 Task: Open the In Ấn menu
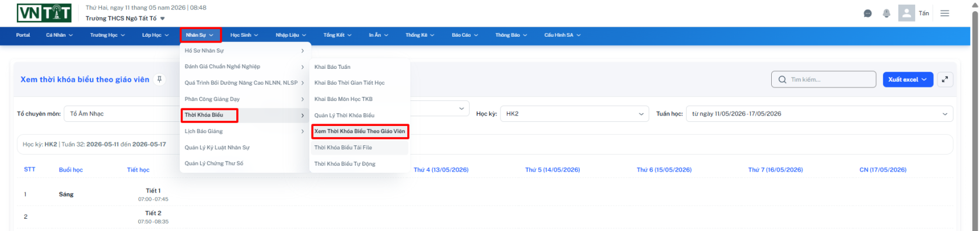pyautogui.click(x=378, y=35)
